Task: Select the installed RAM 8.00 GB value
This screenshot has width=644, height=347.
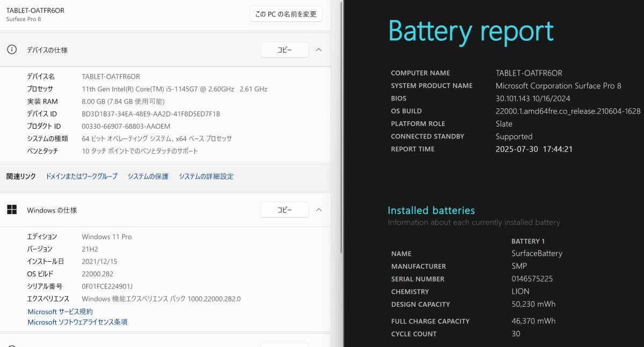Action: [123, 101]
